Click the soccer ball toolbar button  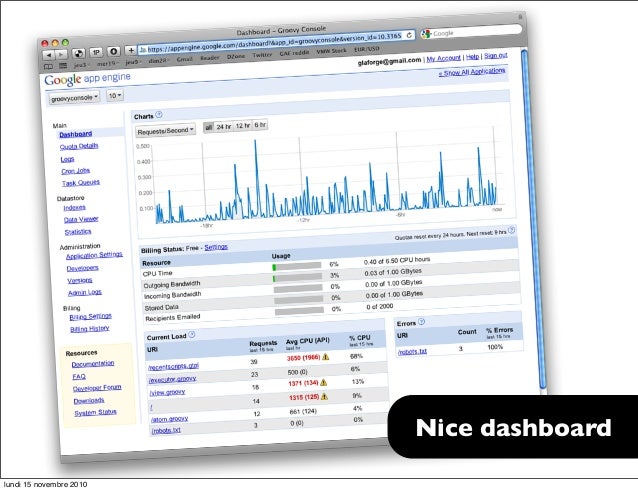click(79, 53)
